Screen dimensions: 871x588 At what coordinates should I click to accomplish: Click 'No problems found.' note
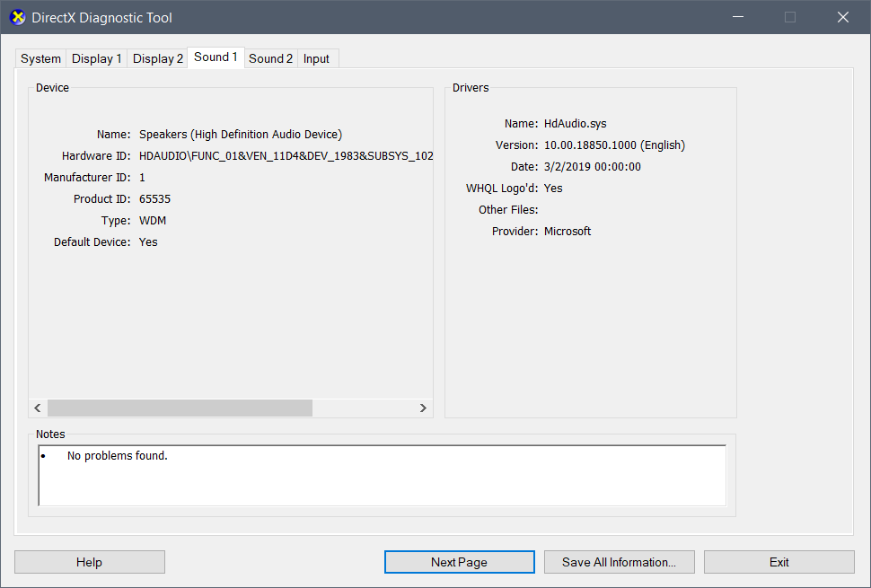[118, 456]
